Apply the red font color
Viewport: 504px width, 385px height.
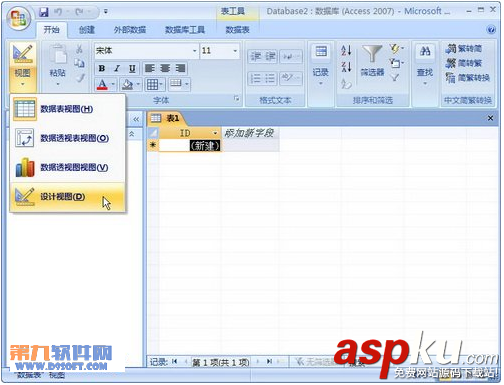tap(102, 85)
